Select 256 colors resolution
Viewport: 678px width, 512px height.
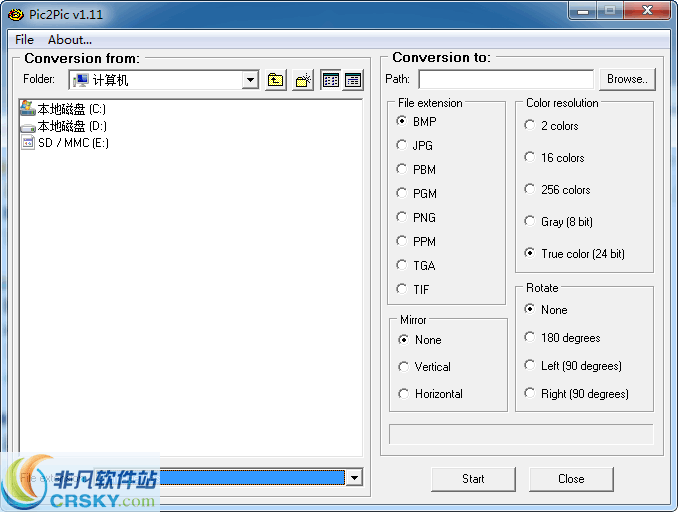pos(530,189)
